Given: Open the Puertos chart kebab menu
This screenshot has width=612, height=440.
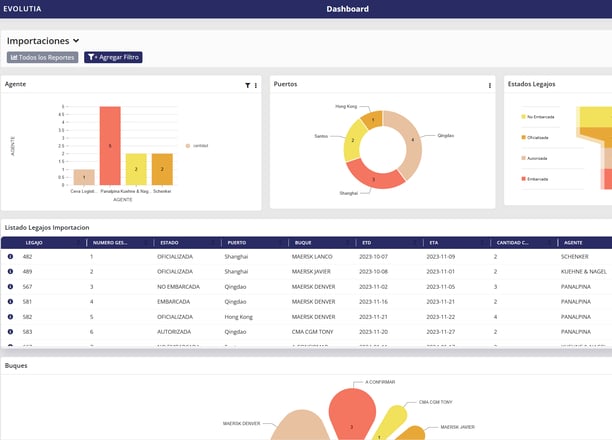Looking at the screenshot, I should (x=489, y=85).
